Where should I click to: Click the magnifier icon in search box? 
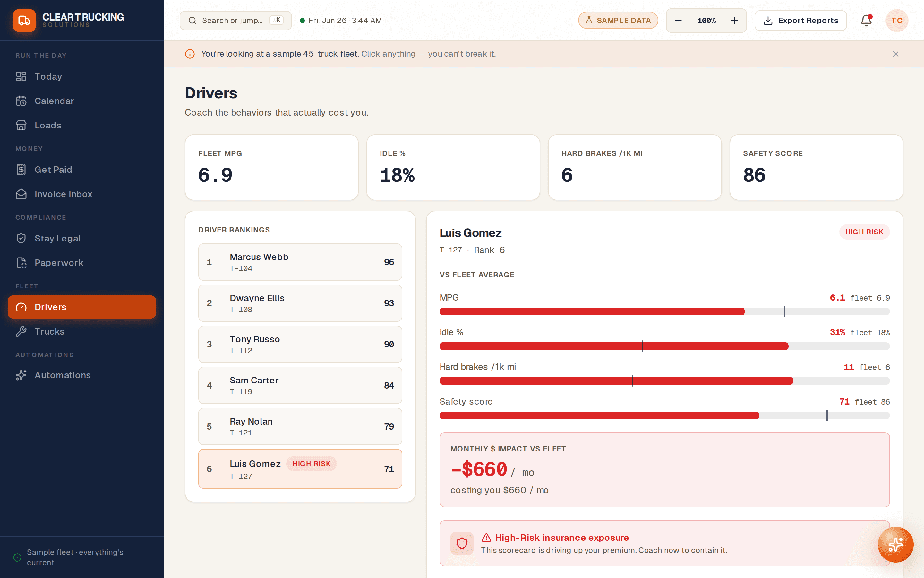[x=193, y=21]
